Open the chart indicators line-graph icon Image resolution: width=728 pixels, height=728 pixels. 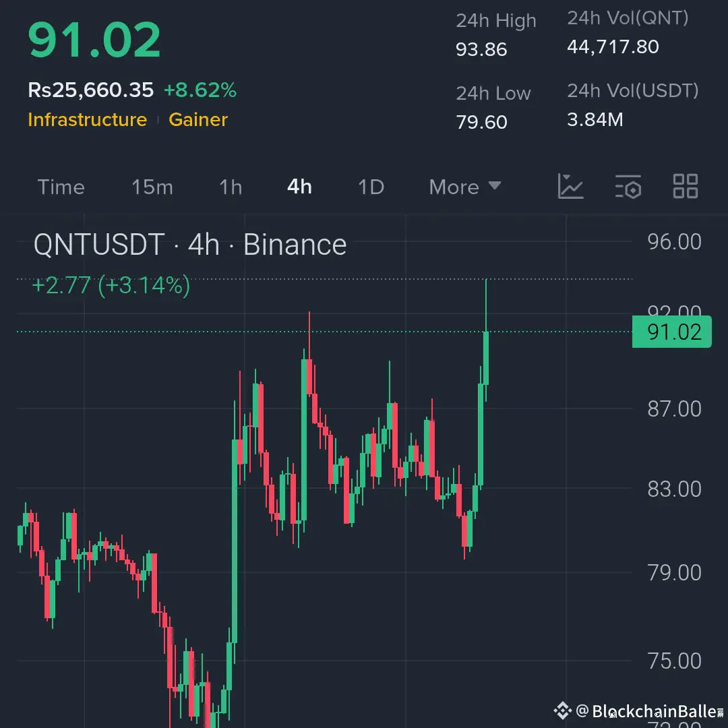[x=571, y=187]
